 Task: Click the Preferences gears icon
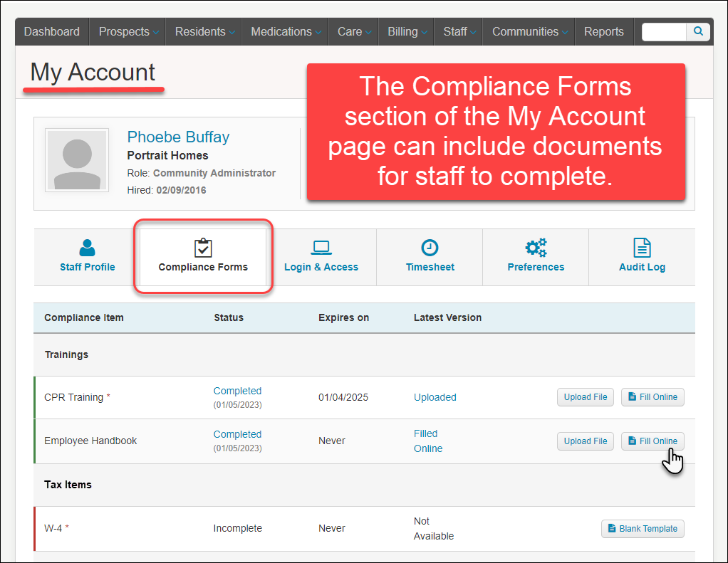click(x=536, y=248)
